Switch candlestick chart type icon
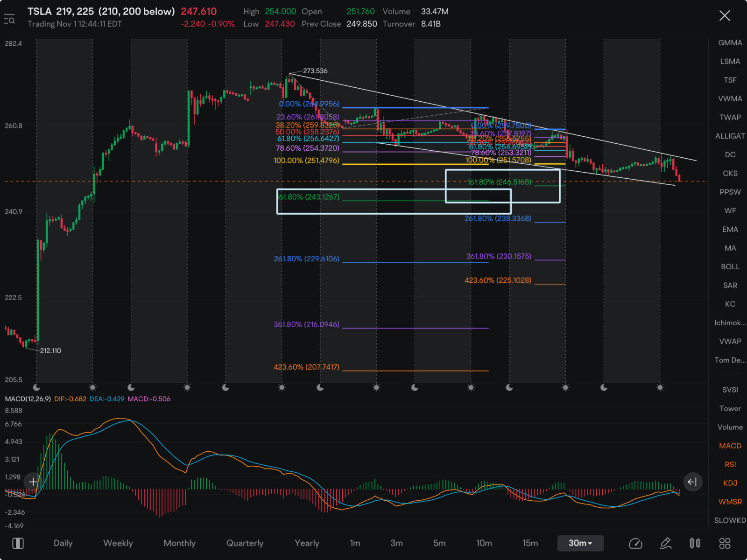The image size is (747, 560). [x=695, y=543]
